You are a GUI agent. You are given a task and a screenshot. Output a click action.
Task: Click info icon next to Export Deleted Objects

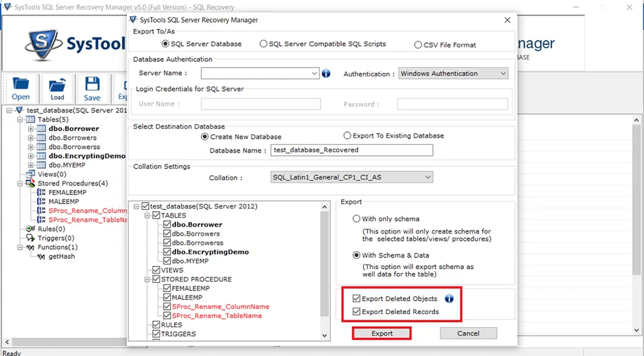point(449,299)
